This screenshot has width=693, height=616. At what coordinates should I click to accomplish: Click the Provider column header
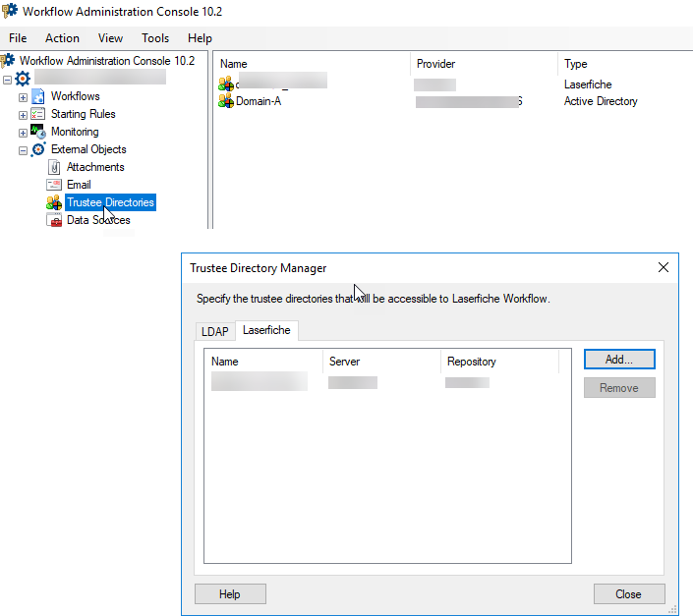pos(484,64)
